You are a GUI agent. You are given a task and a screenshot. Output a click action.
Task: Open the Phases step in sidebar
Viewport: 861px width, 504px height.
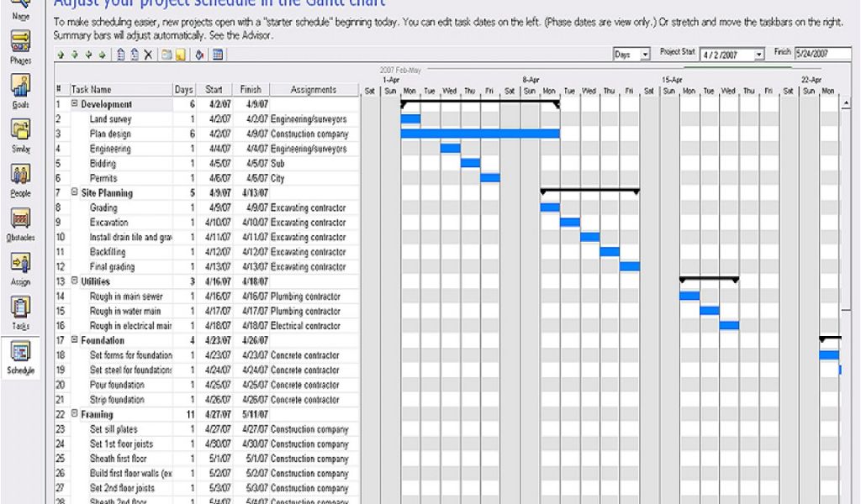pyautogui.click(x=21, y=42)
